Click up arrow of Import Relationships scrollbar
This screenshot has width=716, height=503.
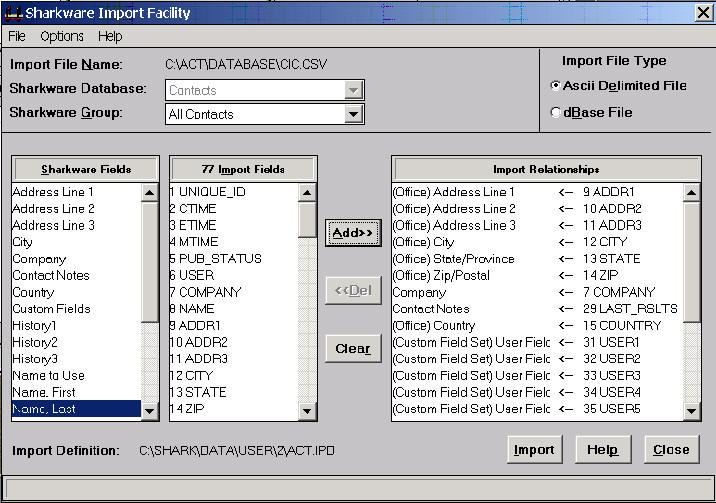[691, 193]
